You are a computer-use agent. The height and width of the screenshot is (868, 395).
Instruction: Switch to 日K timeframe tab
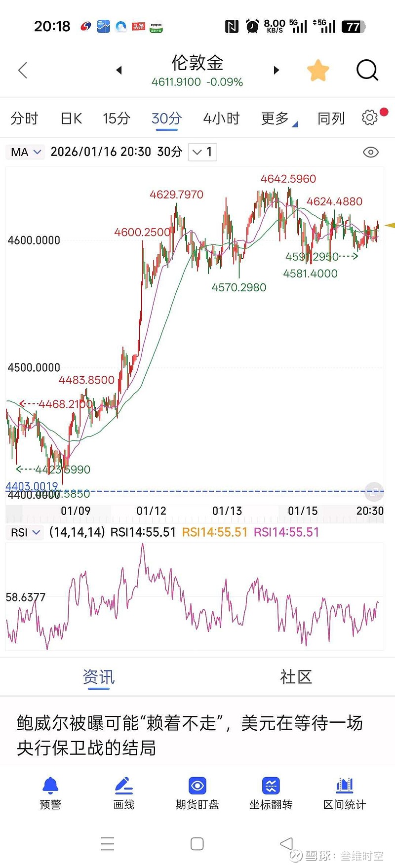pos(71,118)
